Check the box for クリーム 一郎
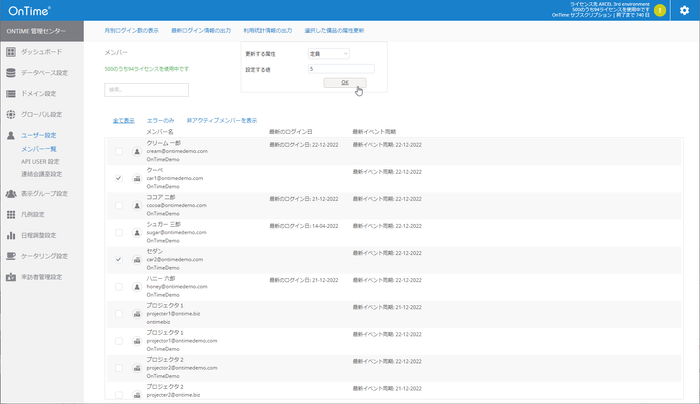Image resolution: width=700 pixels, height=404 pixels. 119,151
